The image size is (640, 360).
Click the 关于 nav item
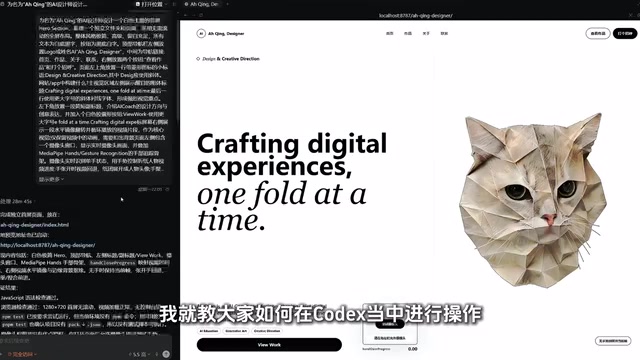click(426, 33)
